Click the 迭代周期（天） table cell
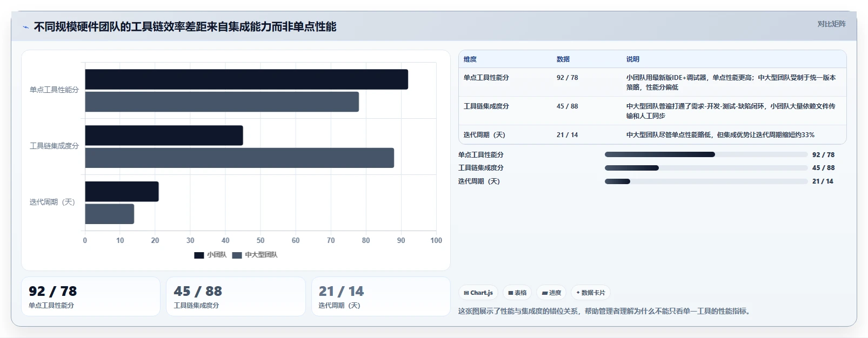868x338 pixels. [484, 135]
